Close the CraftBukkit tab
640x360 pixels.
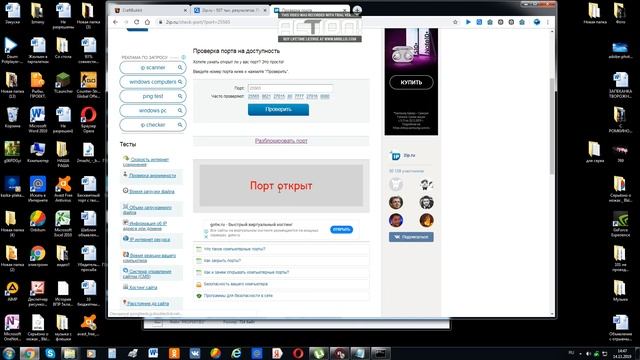tap(185, 10)
